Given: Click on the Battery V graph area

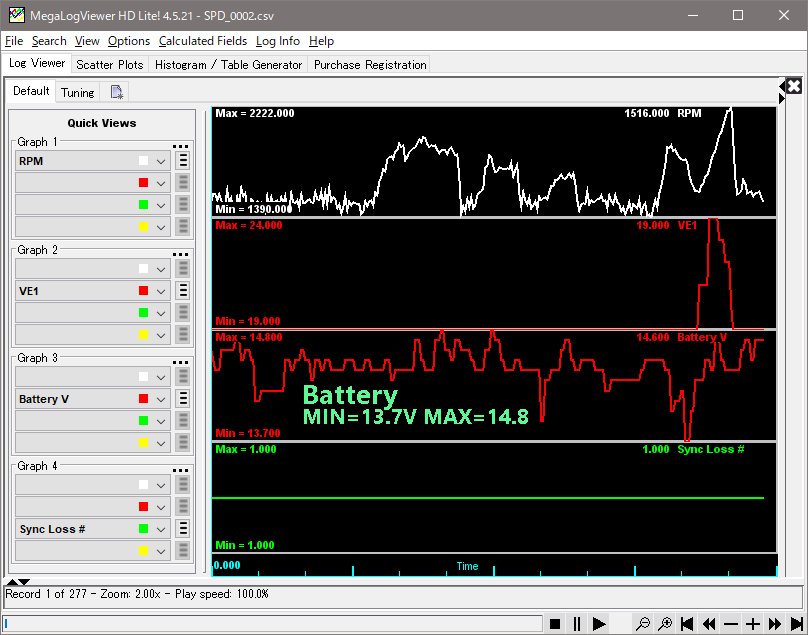Looking at the screenshot, I should pos(494,386).
